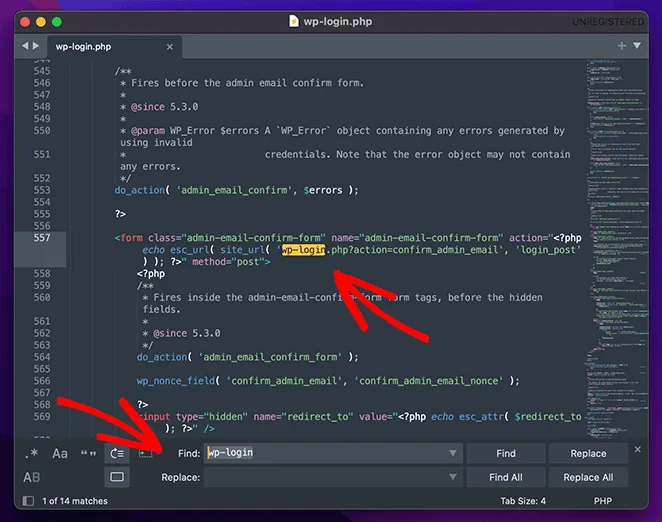Toggle the in-selection search option
Image resolution: width=662 pixels, height=522 pixels.
coord(145,454)
